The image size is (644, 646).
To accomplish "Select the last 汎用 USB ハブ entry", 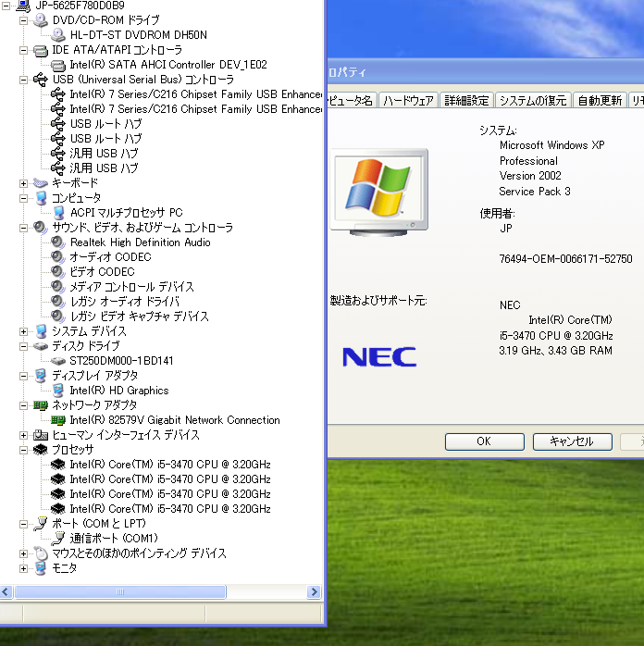I will [104, 168].
